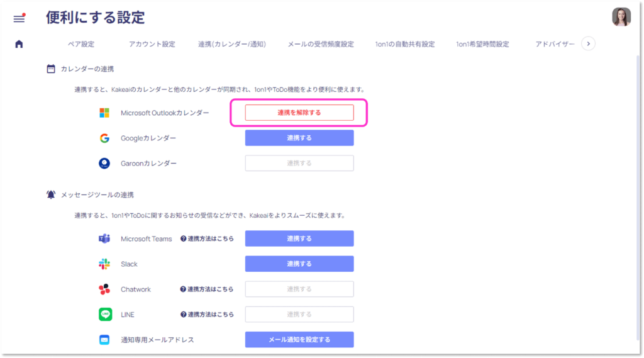
Task: Click the 連携する button for Chatwork
Action: pos(299,289)
